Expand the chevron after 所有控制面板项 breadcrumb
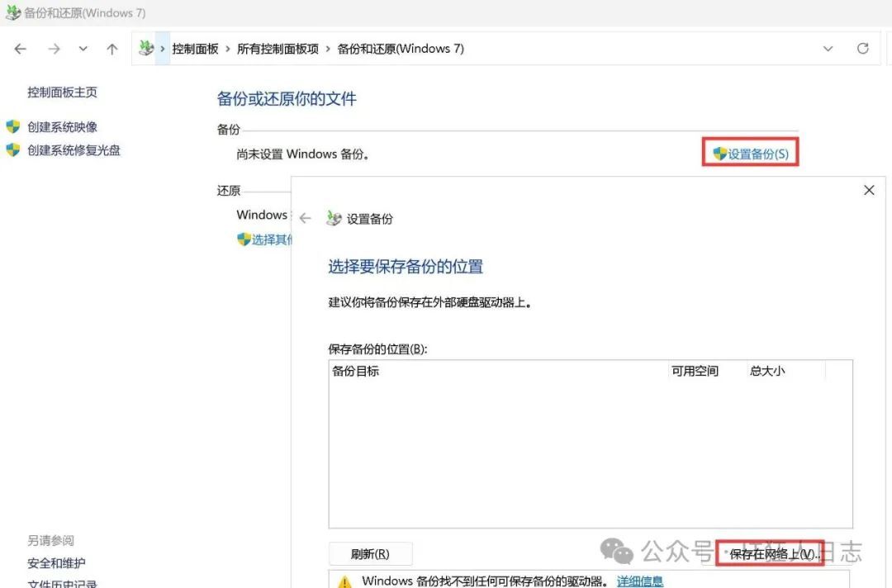 pos(328,49)
